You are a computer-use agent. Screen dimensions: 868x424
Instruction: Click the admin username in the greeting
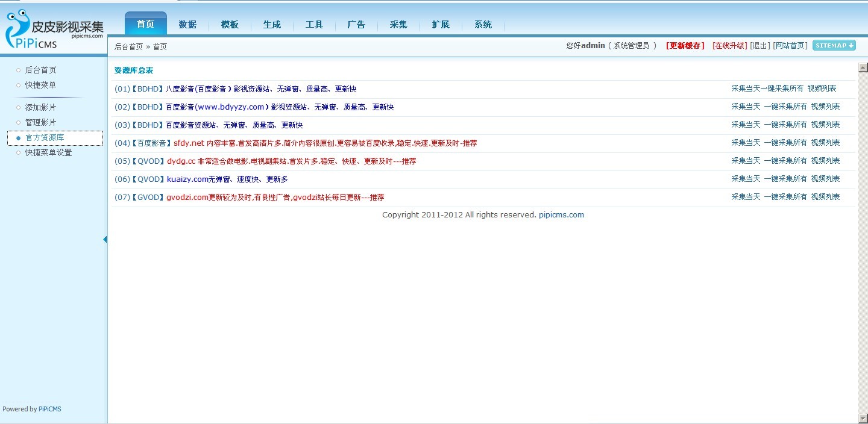[x=593, y=46]
